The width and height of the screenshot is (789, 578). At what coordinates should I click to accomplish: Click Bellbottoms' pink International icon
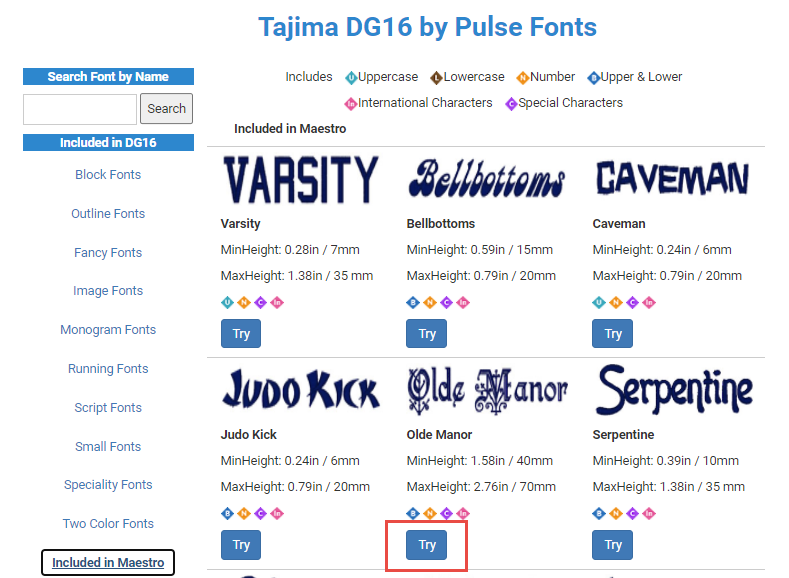click(x=463, y=302)
